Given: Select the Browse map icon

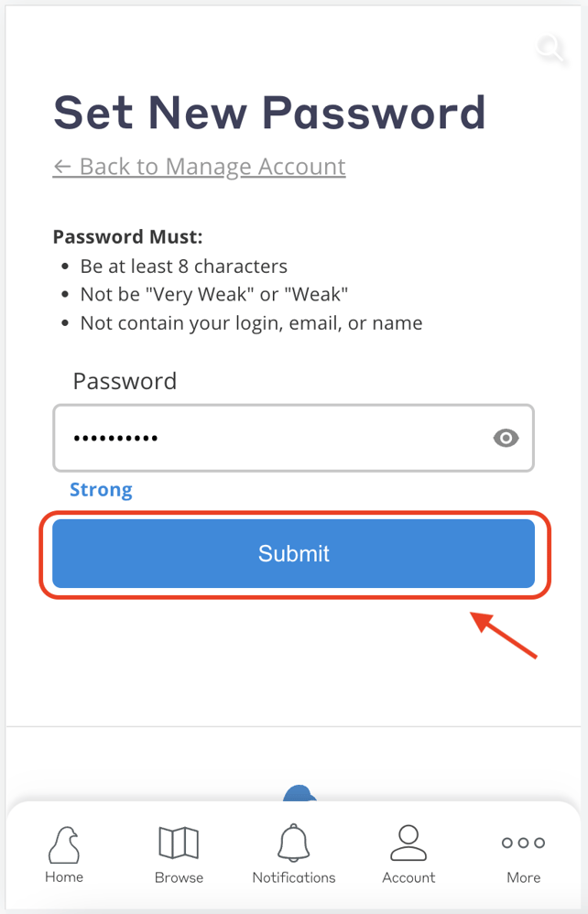Looking at the screenshot, I should coord(178,842).
